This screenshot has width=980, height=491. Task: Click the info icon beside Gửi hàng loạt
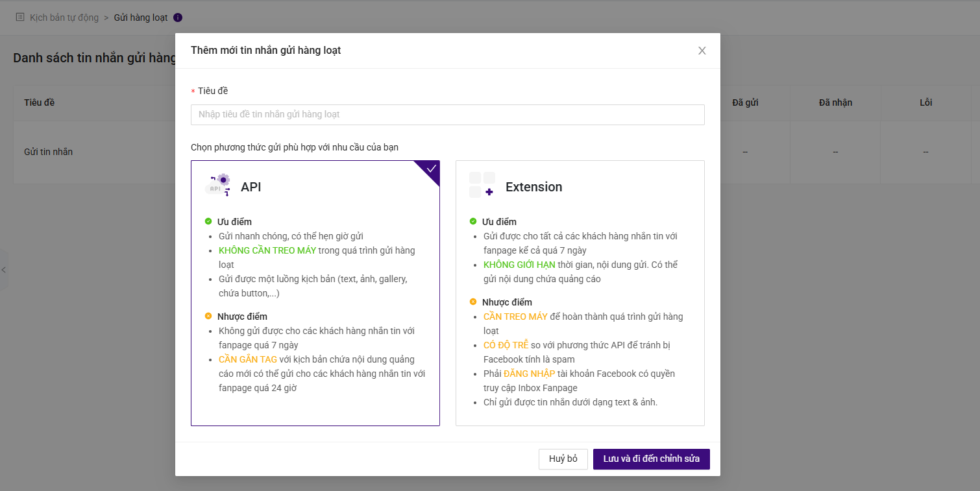tap(178, 18)
